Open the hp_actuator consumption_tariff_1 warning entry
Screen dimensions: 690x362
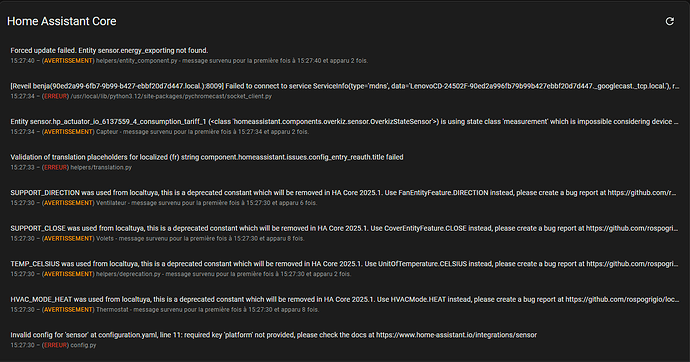point(345,127)
